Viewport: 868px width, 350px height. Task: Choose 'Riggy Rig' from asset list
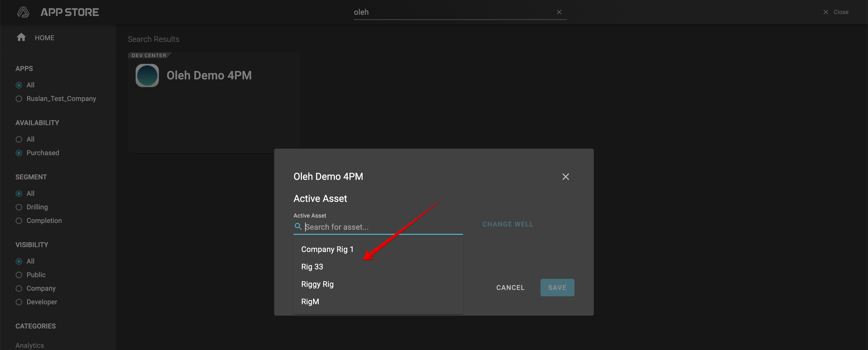click(378, 284)
